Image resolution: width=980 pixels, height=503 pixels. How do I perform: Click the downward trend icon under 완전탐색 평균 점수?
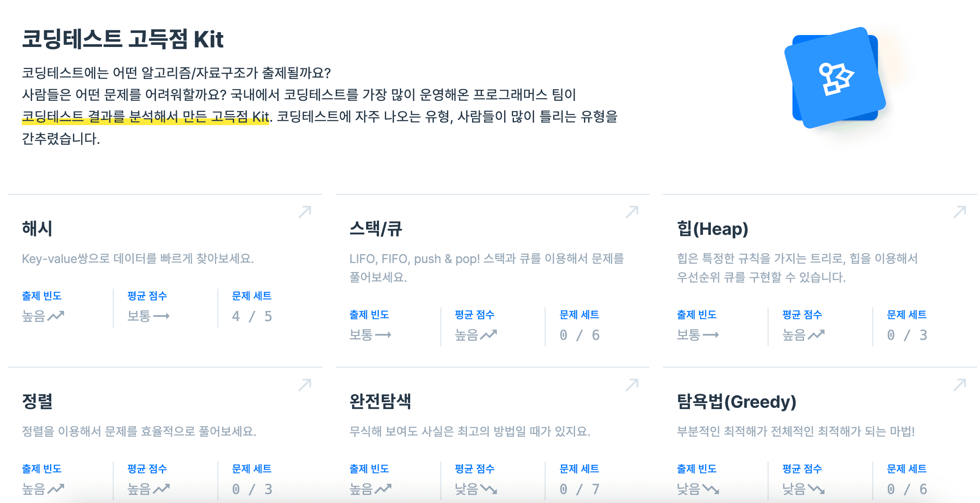(488, 489)
